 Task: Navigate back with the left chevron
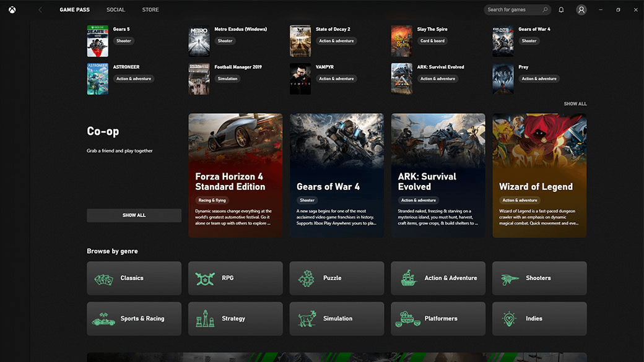pos(40,9)
